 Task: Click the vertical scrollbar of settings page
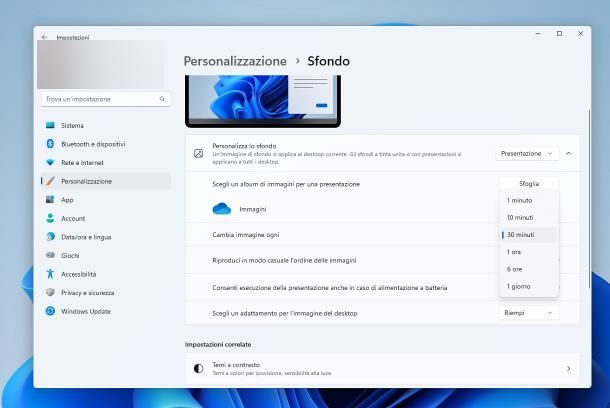point(589,198)
